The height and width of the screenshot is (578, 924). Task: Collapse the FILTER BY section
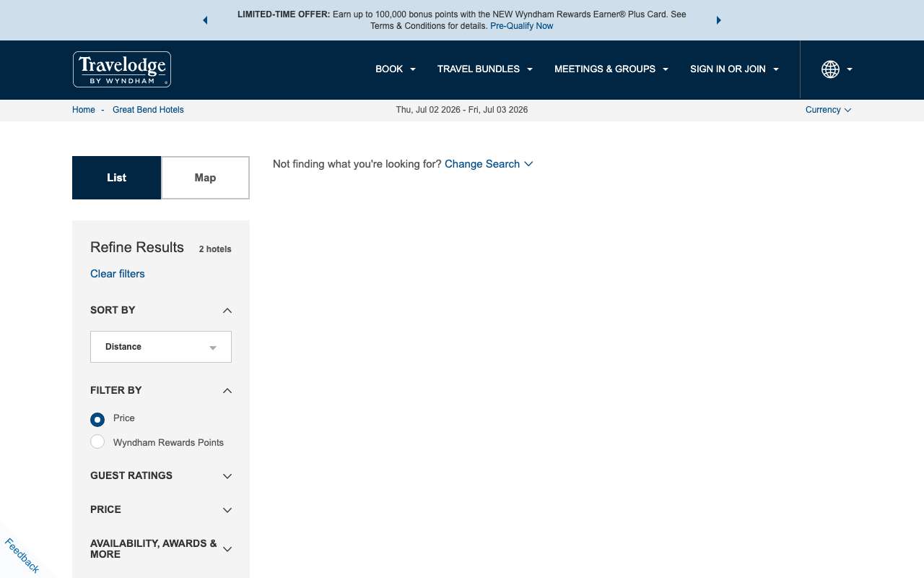(161, 390)
